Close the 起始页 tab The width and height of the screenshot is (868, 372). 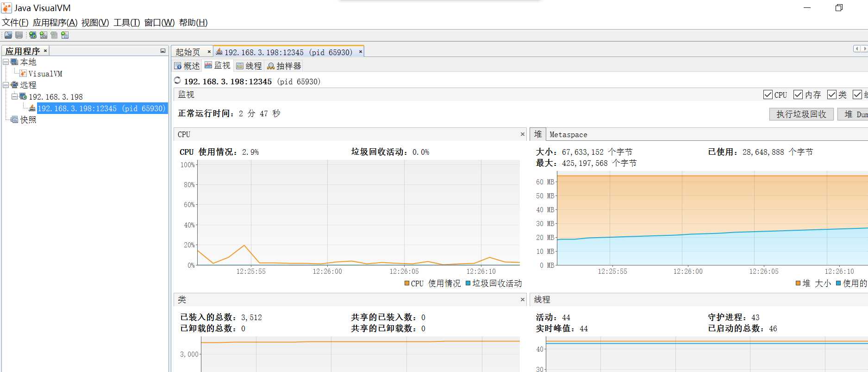click(x=209, y=52)
